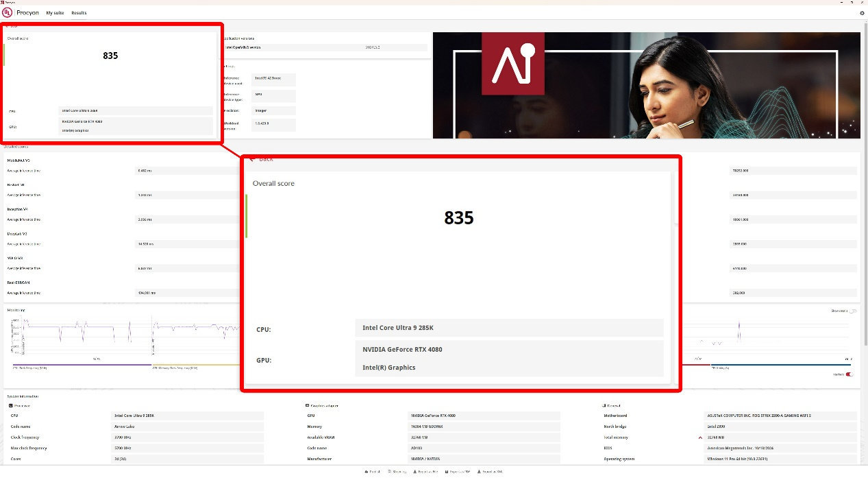Switch to the My suite tab

54,13
